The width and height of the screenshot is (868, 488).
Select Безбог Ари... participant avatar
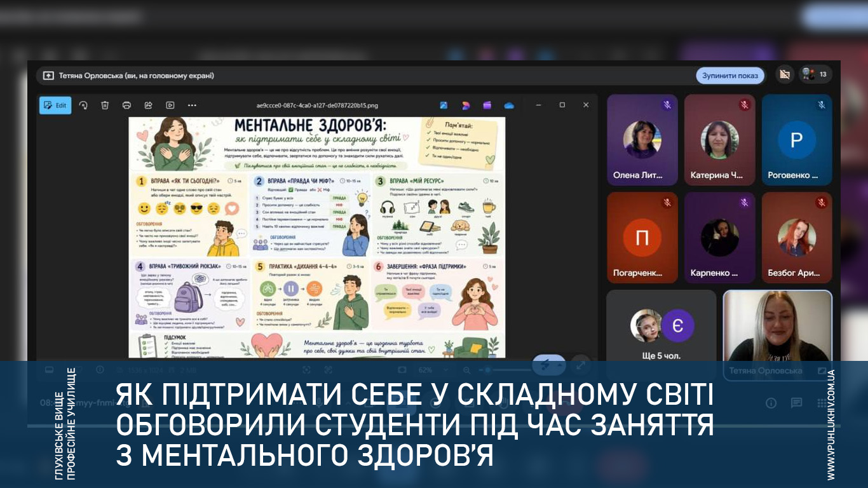pos(797,238)
